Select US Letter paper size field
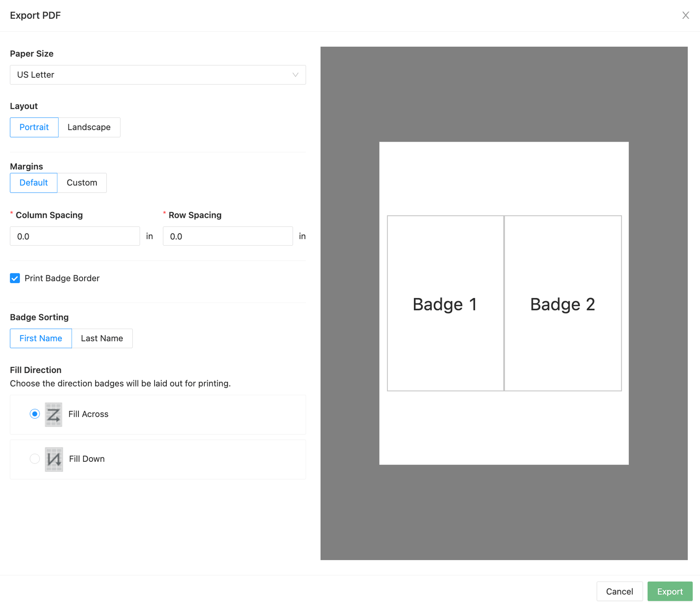The image size is (700, 606). (x=157, y=75)
